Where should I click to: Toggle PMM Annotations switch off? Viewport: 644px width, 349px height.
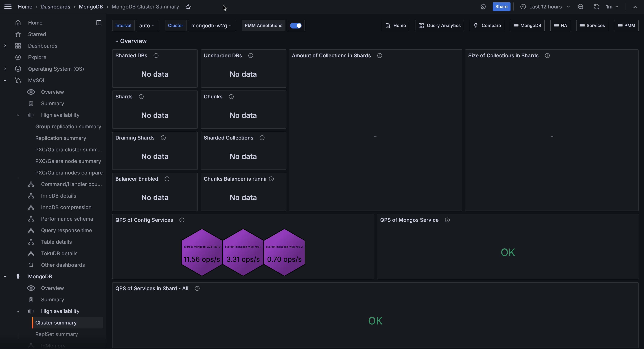(x=295, y=25)
